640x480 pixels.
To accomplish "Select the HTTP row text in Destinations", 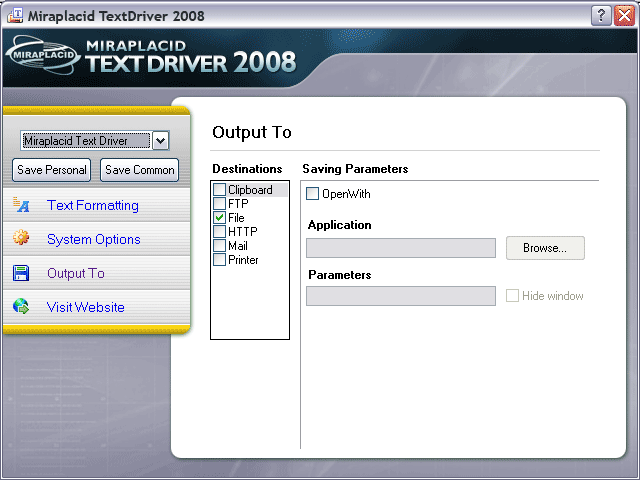I will [x=243, y=232].
